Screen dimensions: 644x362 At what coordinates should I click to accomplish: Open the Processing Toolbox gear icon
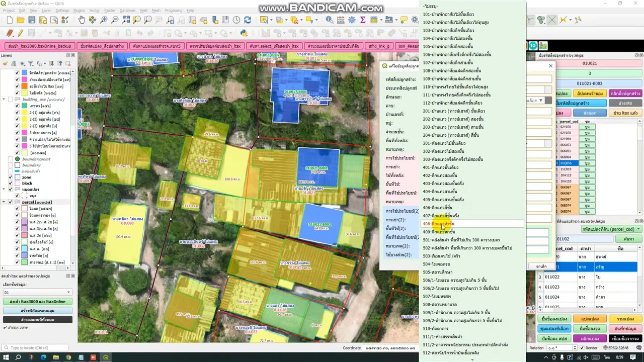tap(352, 20)
